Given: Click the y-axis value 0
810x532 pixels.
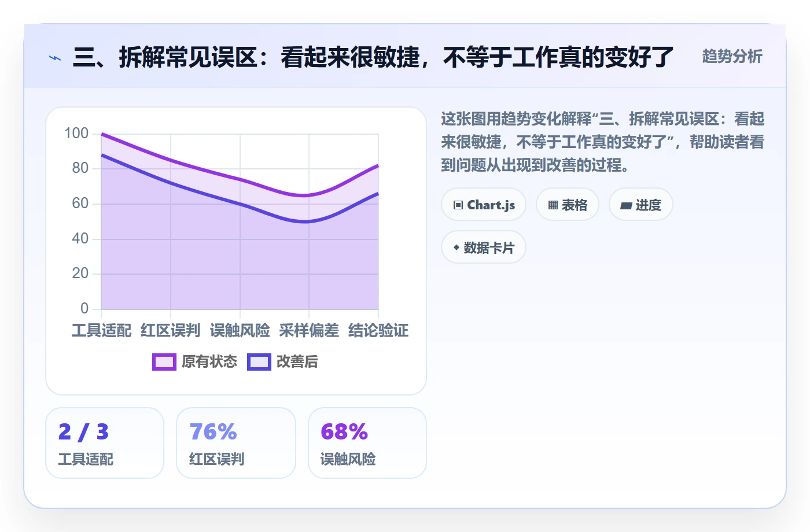Looking at the screenshot, I should (84, 308).
